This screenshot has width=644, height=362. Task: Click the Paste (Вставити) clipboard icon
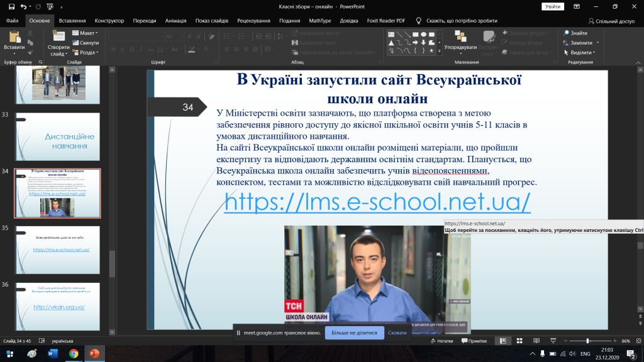[x=14, y=36]
